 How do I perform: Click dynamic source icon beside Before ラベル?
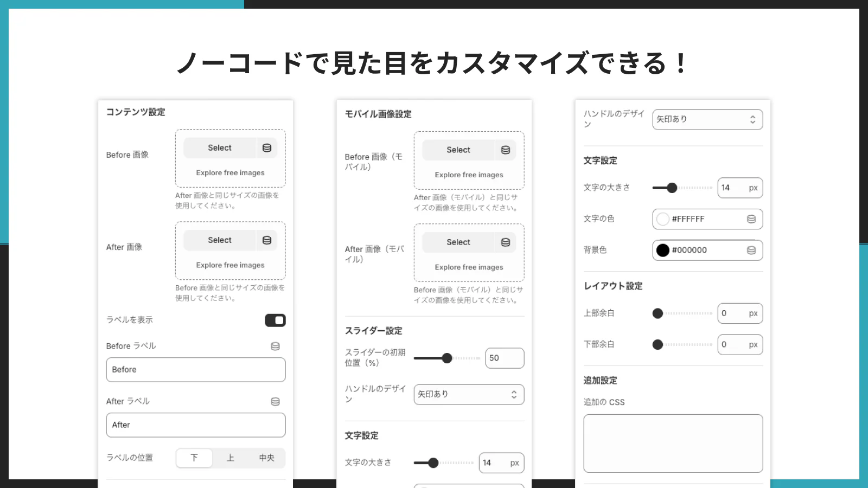coord(275,346)
